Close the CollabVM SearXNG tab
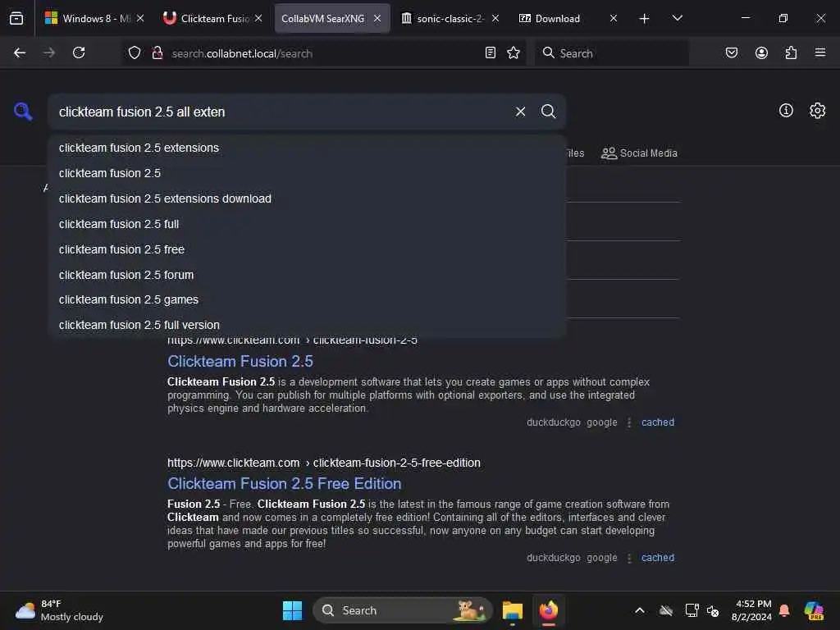This screenshot has height=630, width=840. point(377,18)
